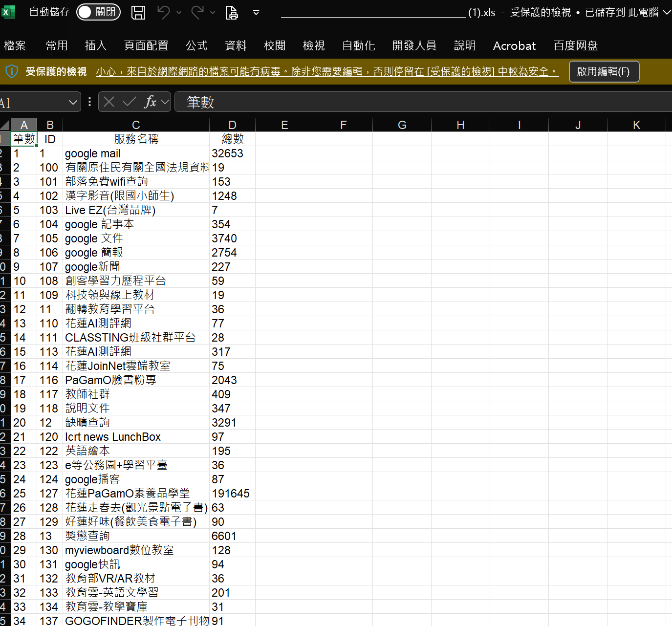Screen dimensions: 672x626
Task: Open the 說明 tab
Action: [465, 46]
